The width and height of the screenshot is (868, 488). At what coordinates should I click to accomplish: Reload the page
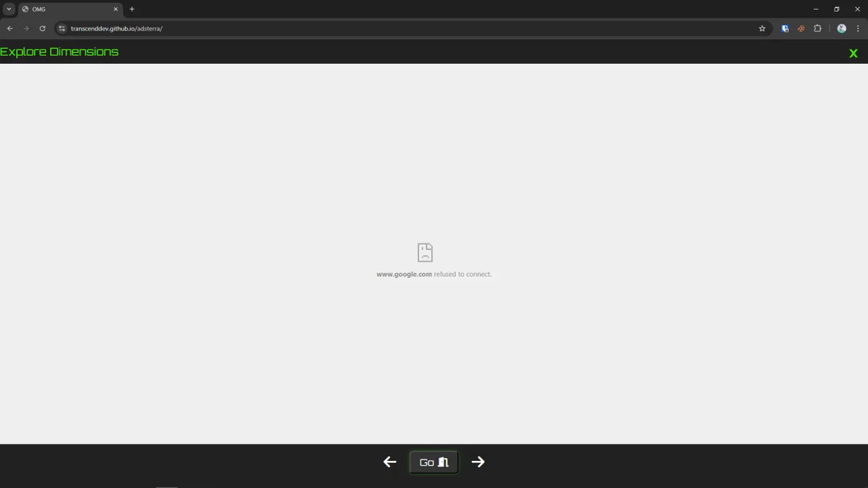click(42, 28)
